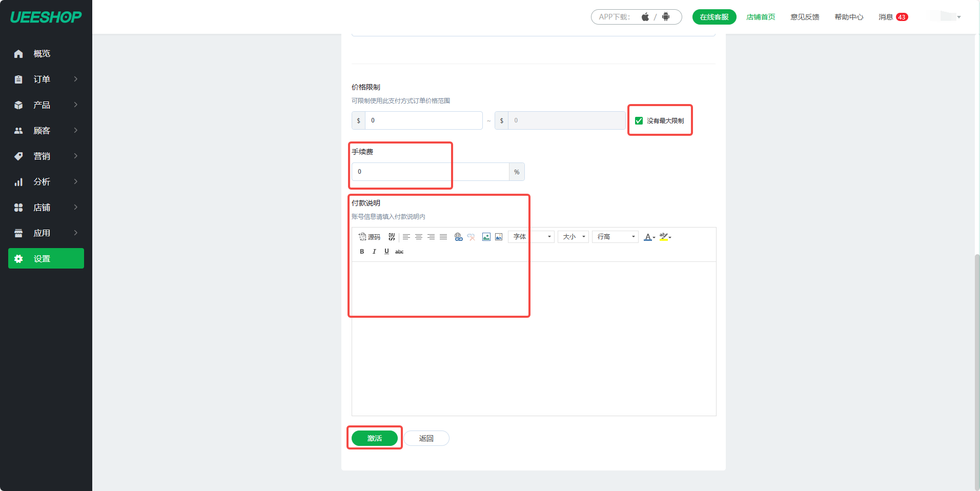This screenshot has width=980, height=491.
Task: Open the 产品 sidebar menu
Action: (x=46, y=105)
